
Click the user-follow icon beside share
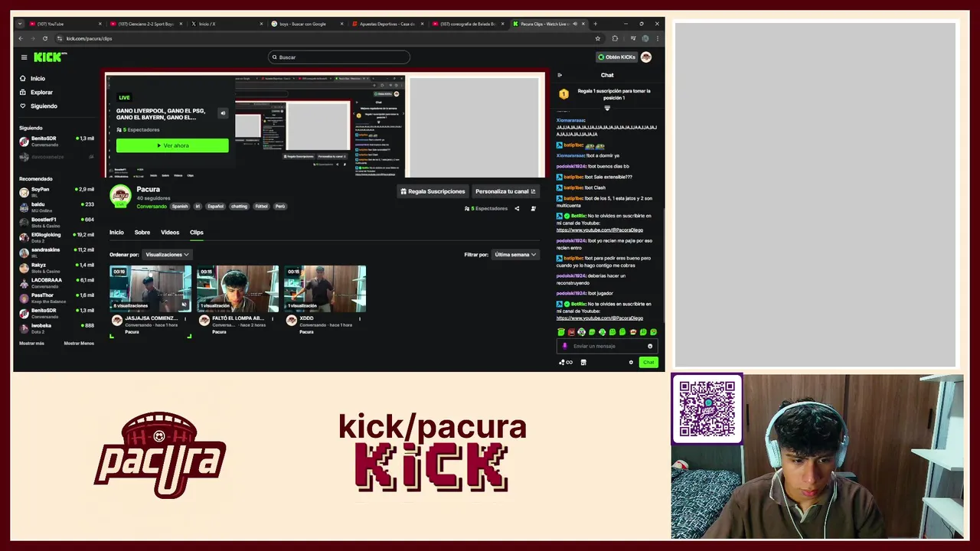(534, 208)
